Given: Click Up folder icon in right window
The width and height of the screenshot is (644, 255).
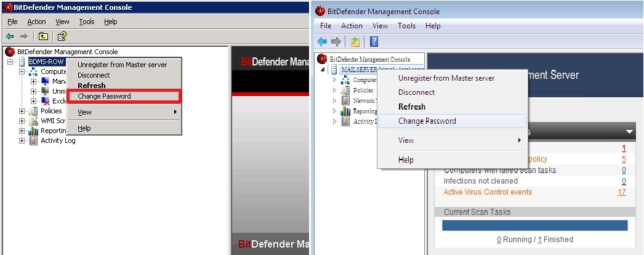Looking at the screenshot, I should tap(355, 41).
